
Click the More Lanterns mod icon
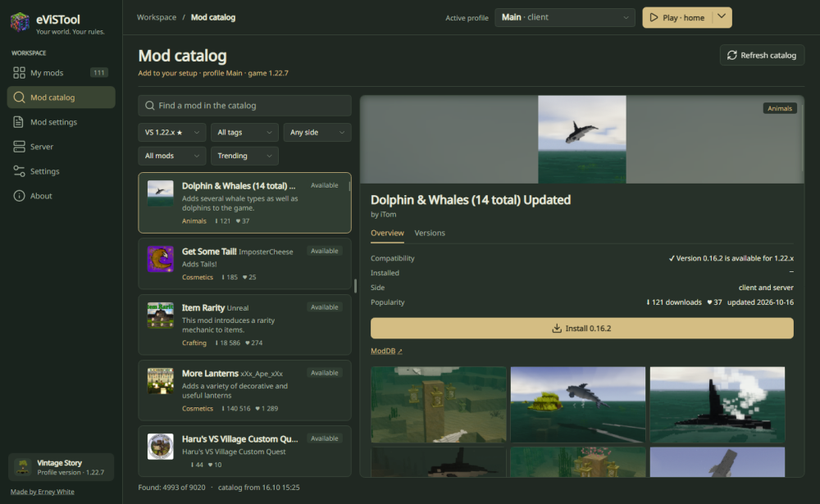tap(160, 380)
